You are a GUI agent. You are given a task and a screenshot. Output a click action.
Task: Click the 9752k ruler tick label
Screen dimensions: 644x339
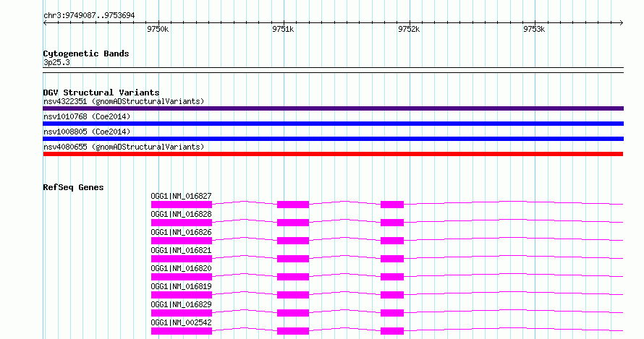(409, 30)
